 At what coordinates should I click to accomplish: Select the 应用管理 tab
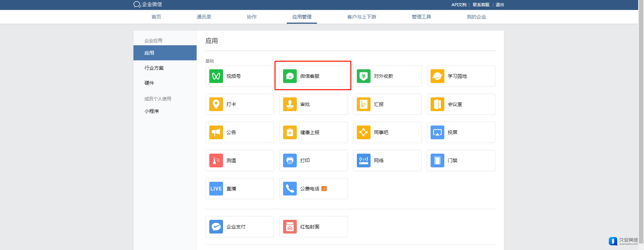click(x=302, y=17)
